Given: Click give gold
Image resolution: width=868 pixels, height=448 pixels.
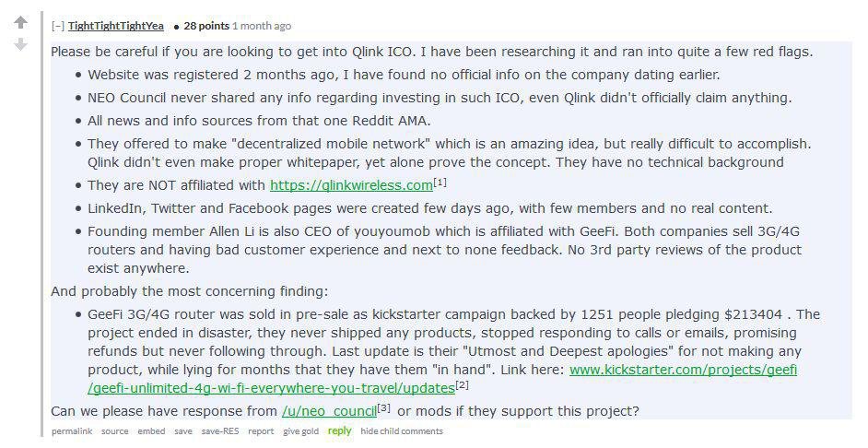Looking at the screenshot, I should [x=300, y=431].
